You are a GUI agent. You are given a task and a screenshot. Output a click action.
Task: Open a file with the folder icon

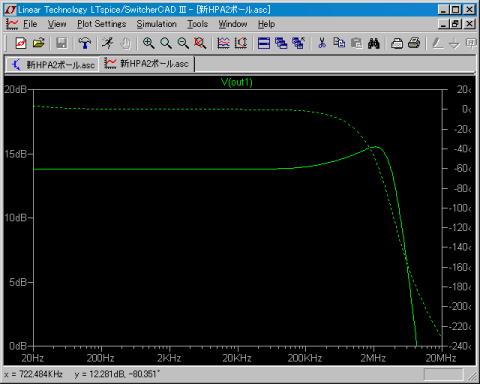point(39,43)
